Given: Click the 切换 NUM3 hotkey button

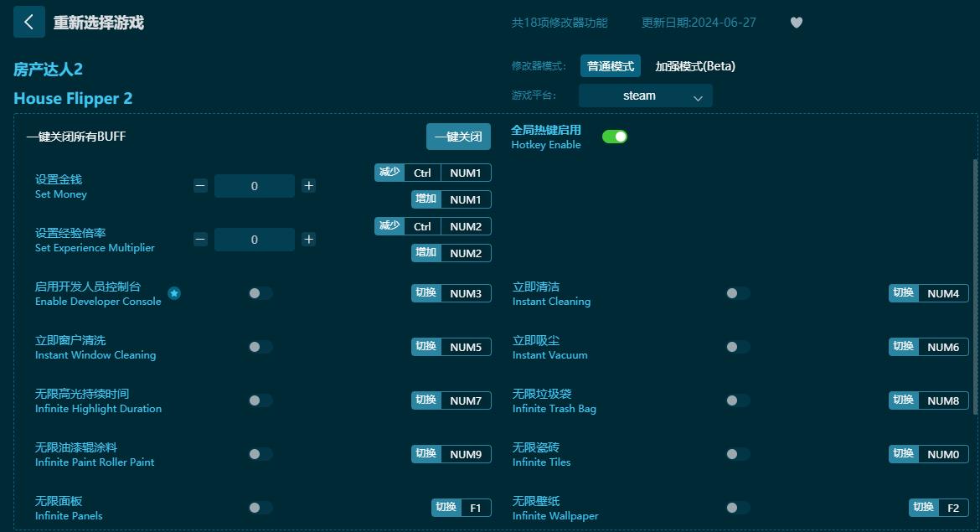Looking at the screenshot, I should pos(451,293).
